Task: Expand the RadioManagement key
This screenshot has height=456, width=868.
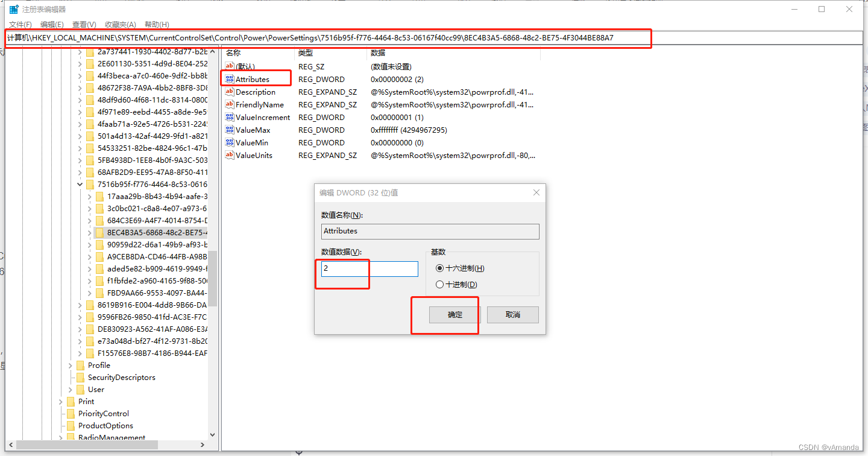Action: coord(61,437)
